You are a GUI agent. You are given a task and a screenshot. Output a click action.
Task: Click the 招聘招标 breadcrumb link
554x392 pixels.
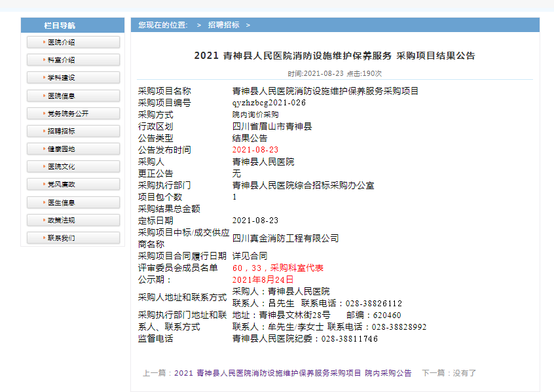click(223, 25)
